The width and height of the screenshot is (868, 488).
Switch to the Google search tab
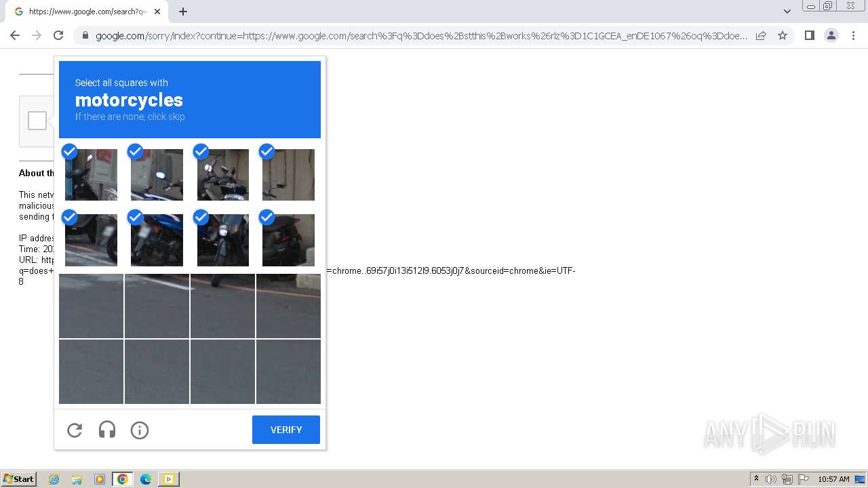click(86, 12)
